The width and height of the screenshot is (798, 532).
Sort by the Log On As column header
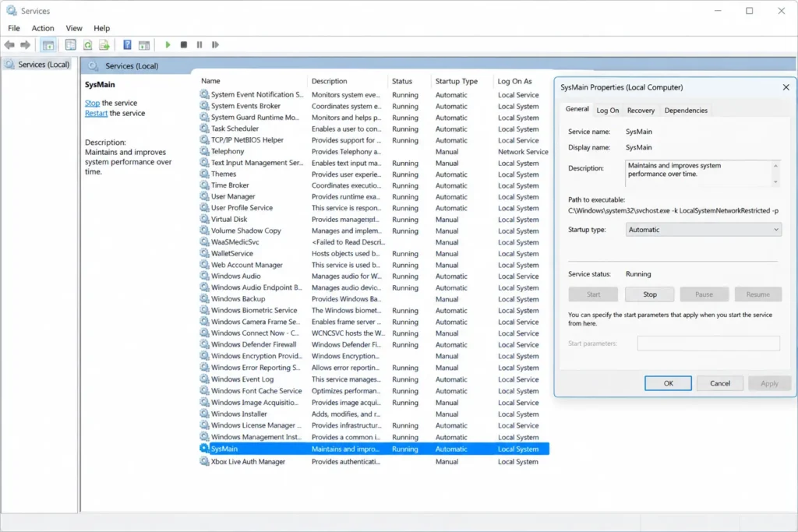click(x=514, y=81)
